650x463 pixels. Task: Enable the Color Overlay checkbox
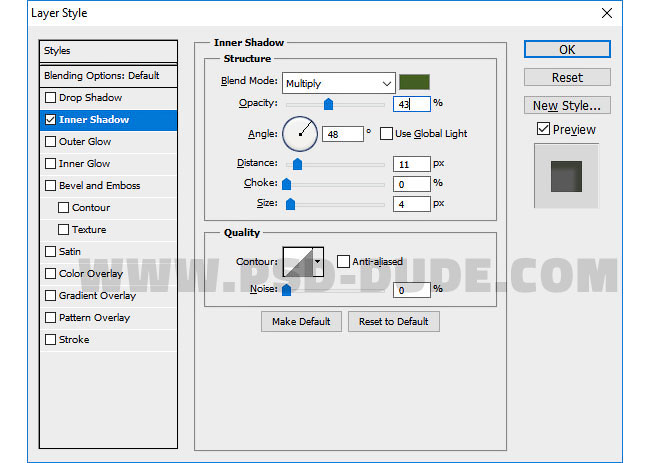[50, 274]
